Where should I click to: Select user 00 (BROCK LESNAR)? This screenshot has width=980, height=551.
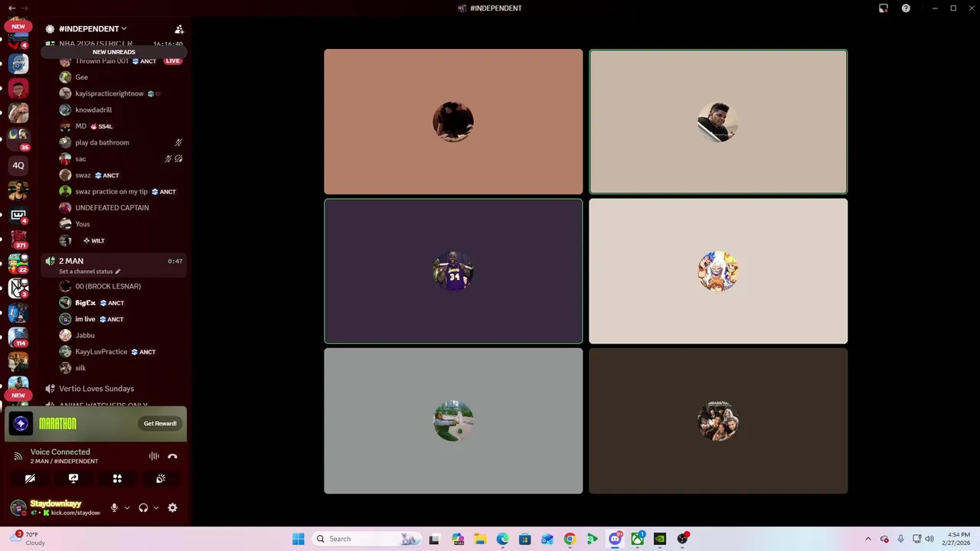click(x=108, y=286)
